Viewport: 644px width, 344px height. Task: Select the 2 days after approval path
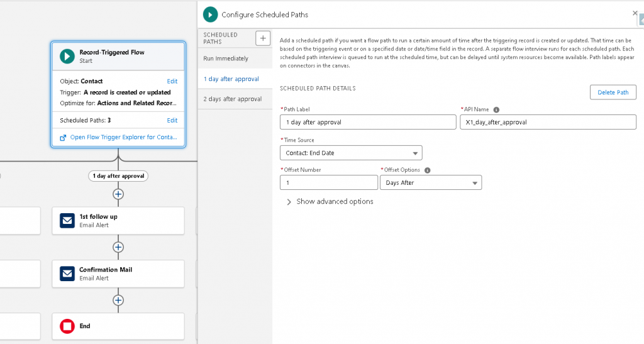pos(232,99)
